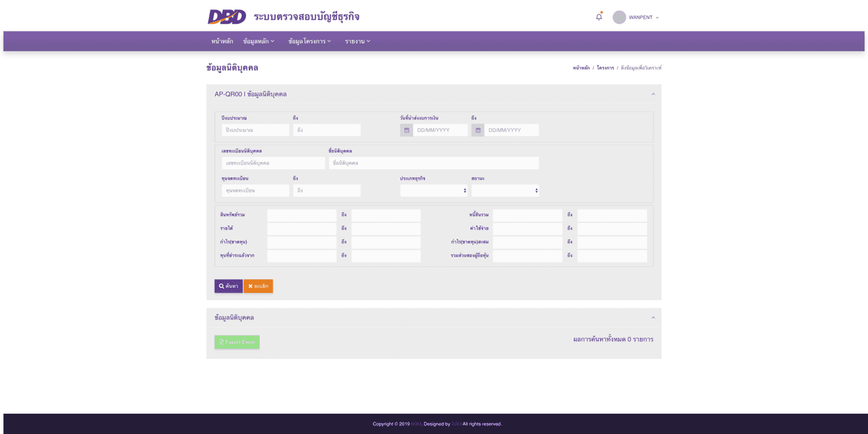This screenshot has width=868, height=434.
Task: Open the ข้อมูลโครงการ menu
Action: coord(310,41)
